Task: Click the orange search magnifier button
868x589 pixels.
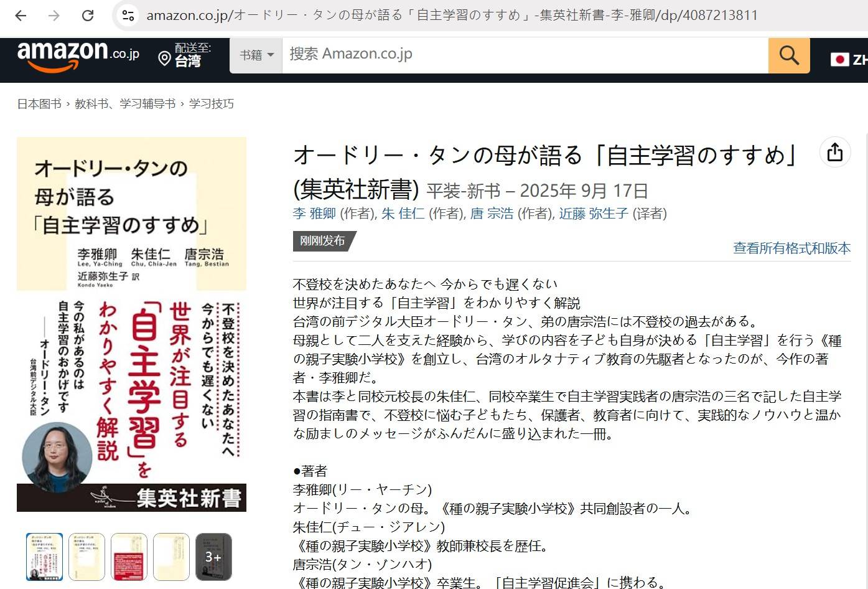Action: pos(789,55)
